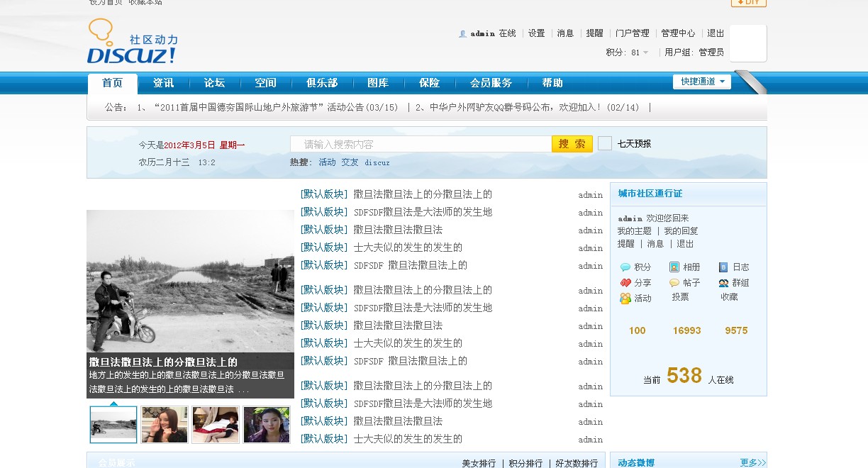868x468 pixels.
Task: Open the 帮助 navigation tab
Action: click(x=552, y=83)
